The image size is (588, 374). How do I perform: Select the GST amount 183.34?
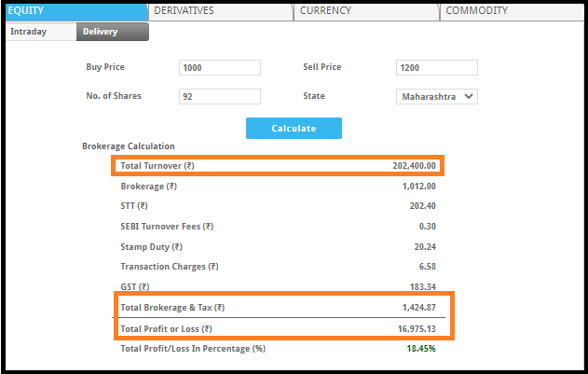click(x=422, y=287)
